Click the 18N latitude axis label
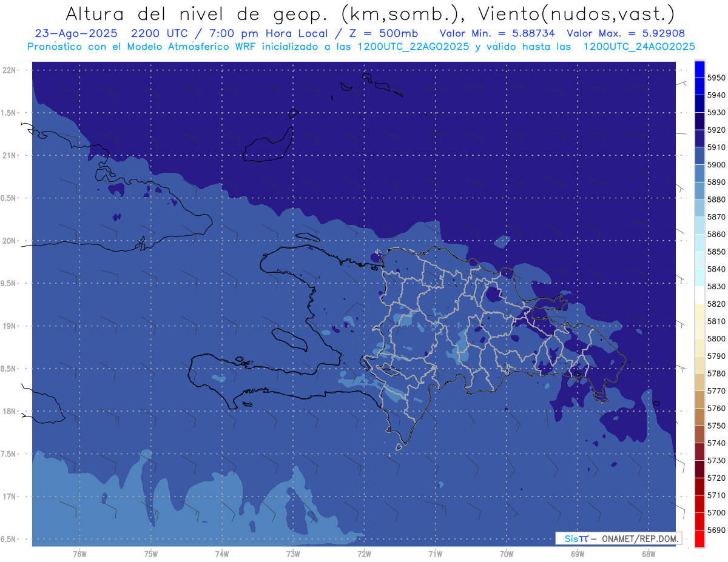Image resolution: width=728 pixels, height=562 pixels. [8, 412]
